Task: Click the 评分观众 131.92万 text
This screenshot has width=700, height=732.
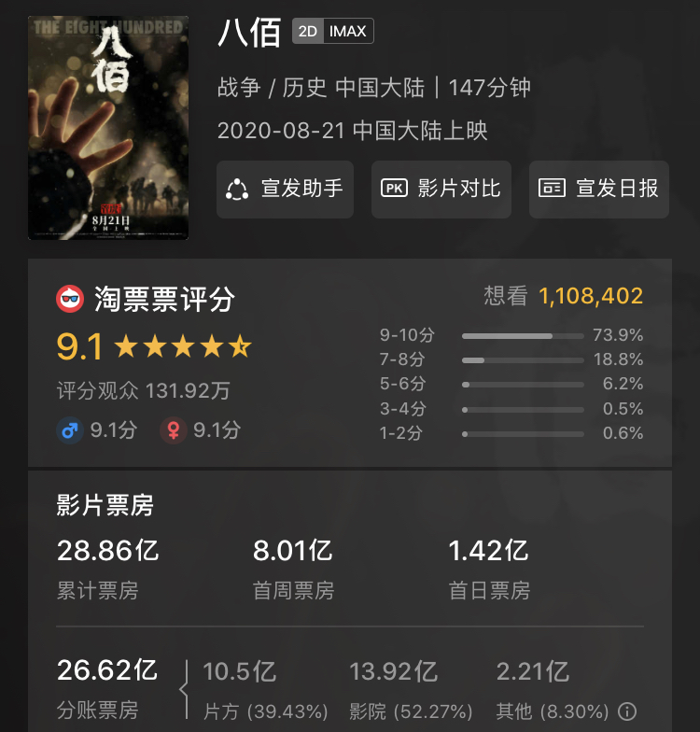Action: coord(144,390)
